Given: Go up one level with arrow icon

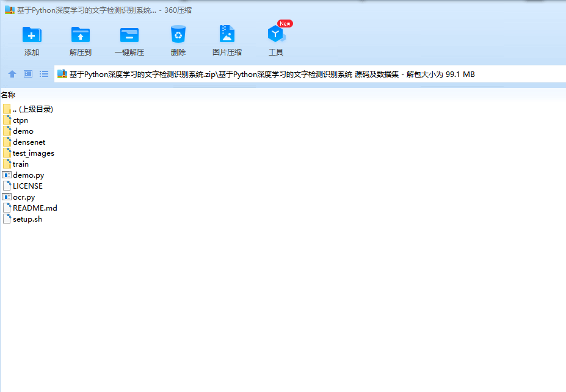Looking at the screenshot, I should click(x=12, y=74).
